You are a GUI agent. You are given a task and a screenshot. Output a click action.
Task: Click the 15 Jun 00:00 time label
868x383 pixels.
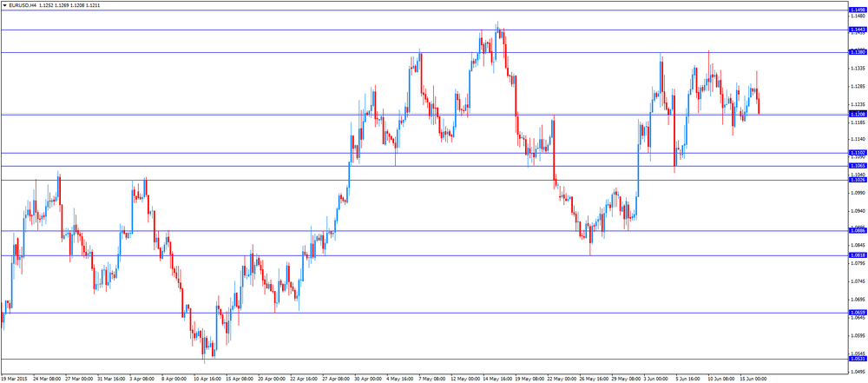pos(753,380)
